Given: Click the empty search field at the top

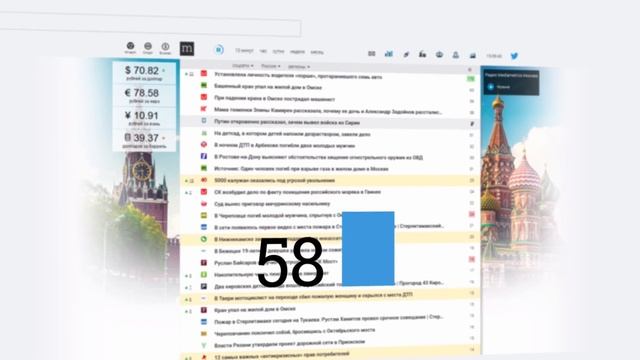Looking at the screenshot, I should (x=150, y=24).
